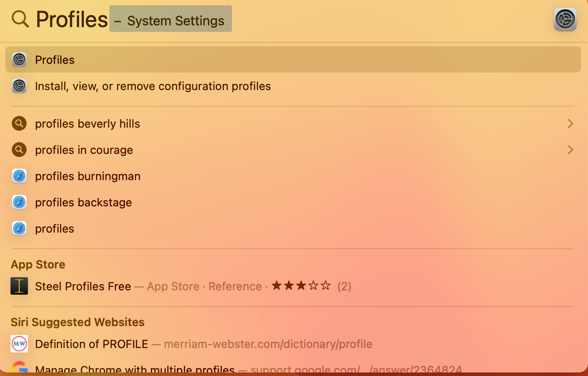Click the search icon beside profiles beverly hills
The image size is (588, 376).
[19, 123]
